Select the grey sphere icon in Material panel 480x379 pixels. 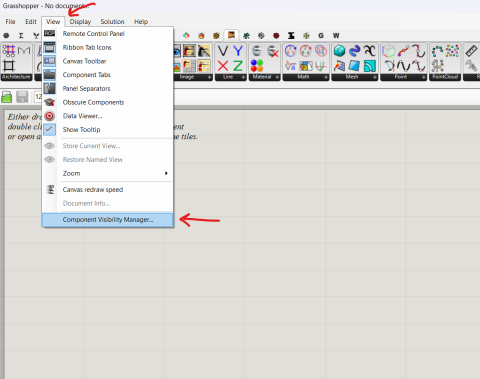pos(257,51)
